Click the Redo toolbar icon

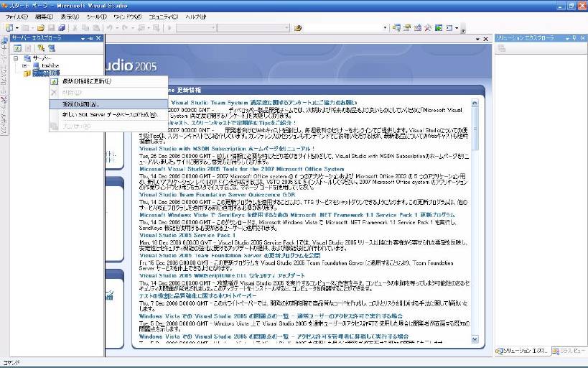click(124, 28)
